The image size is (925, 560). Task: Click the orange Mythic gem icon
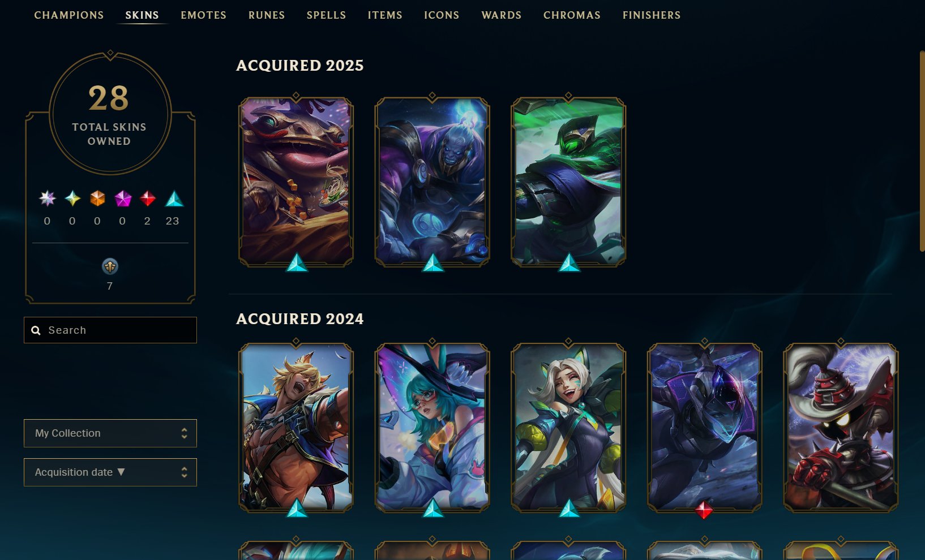pyautogui.click(x=97, y=199)
